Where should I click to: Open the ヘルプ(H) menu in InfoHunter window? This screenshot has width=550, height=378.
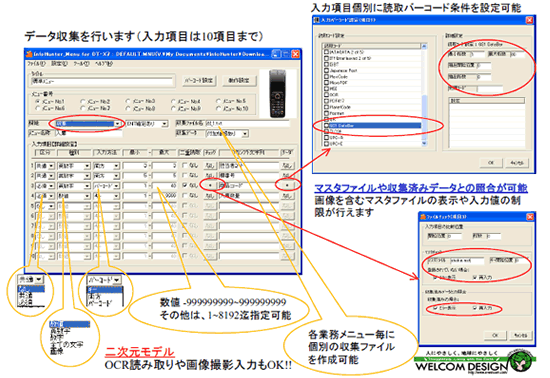tap(104, 64)
